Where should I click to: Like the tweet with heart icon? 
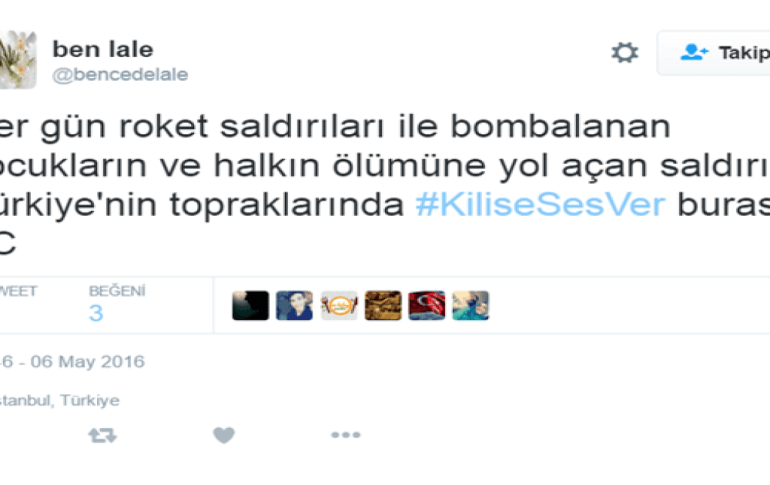224,435
